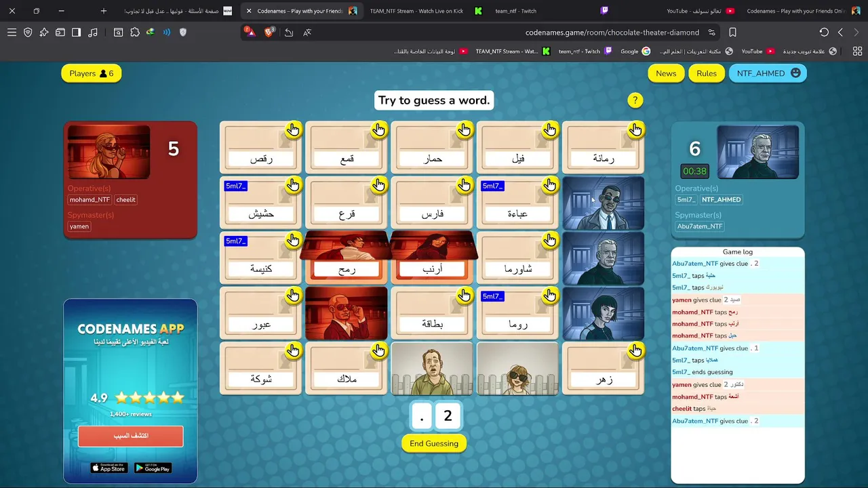Image resolution: width=868 pixels, height=488 pixels.
Task: Tap hand icon on حشيش card
Action: 293,185
